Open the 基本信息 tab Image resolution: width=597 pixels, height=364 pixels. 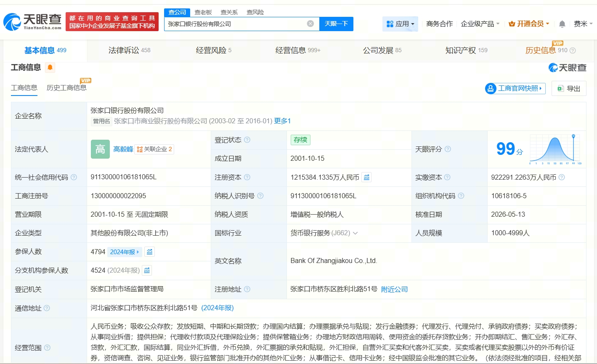(x=45, y=50)
